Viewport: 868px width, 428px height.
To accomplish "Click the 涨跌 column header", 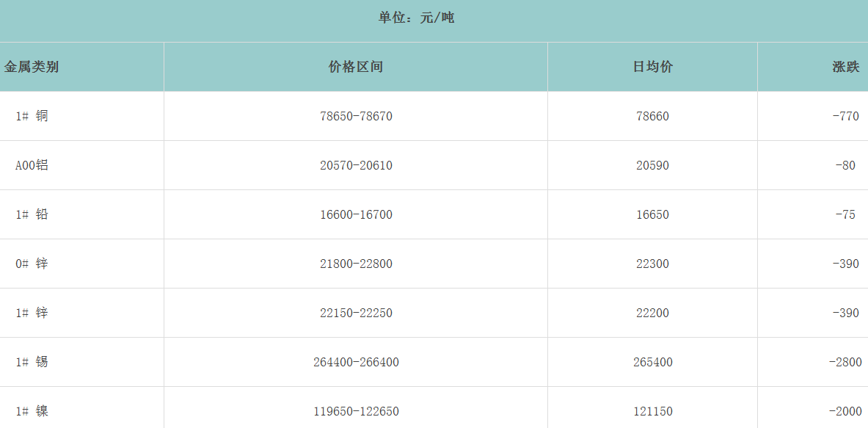I will point(845,67).
